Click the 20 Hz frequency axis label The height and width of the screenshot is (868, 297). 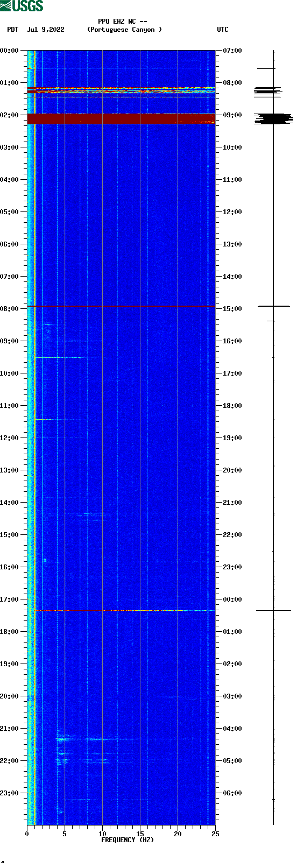(x=178, y=834)
